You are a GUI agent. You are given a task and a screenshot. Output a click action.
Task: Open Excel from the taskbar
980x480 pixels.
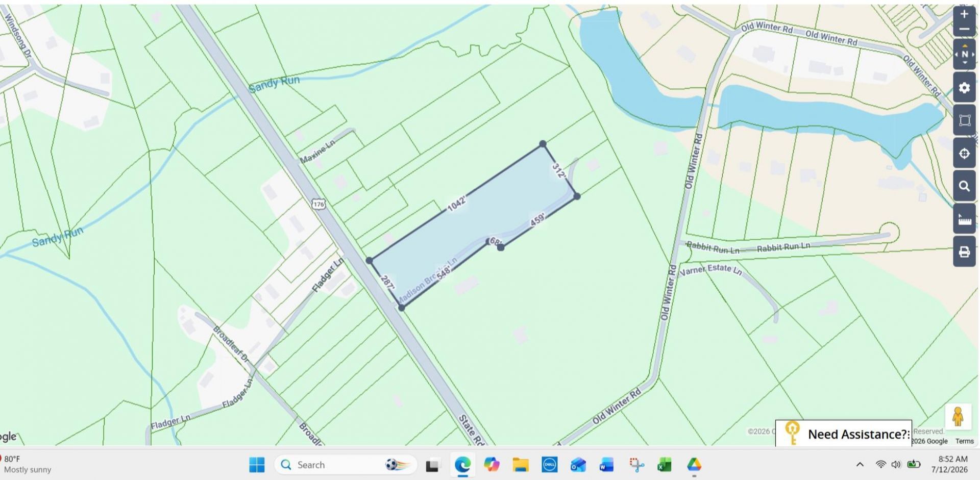[665, 465]
